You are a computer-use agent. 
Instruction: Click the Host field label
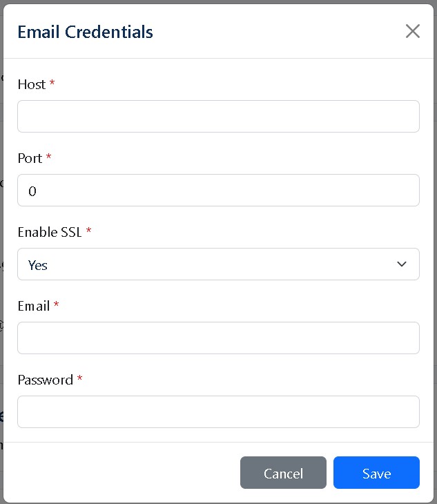[x=32, y=84]
